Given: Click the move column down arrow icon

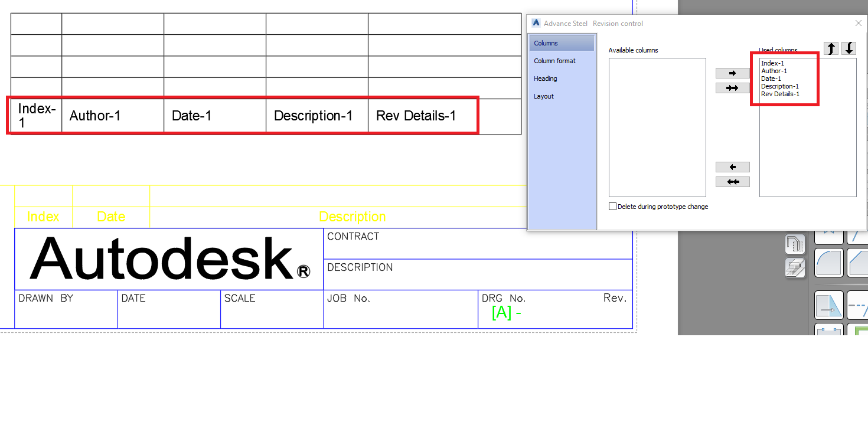Looking at the screenshot, I should (849, 48).
